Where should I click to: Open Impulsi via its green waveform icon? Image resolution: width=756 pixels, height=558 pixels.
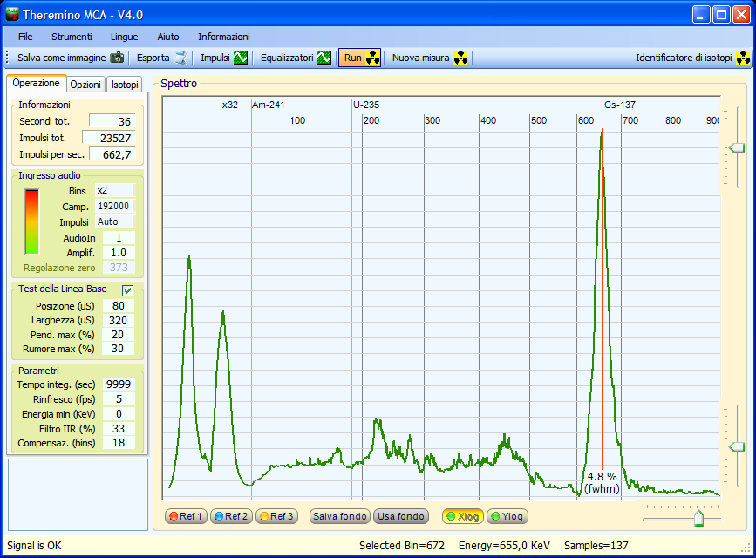(241, 58)
